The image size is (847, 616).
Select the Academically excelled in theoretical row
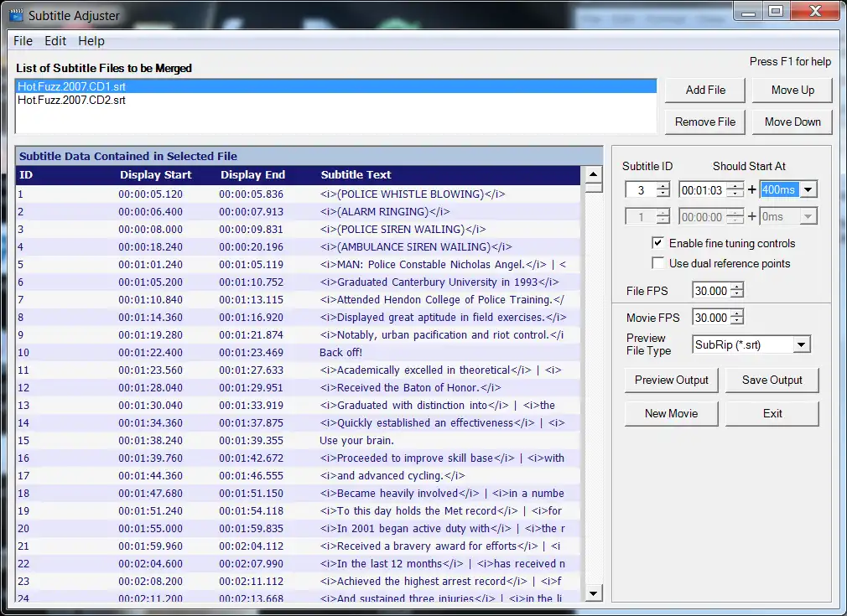[x=299, y=370]
